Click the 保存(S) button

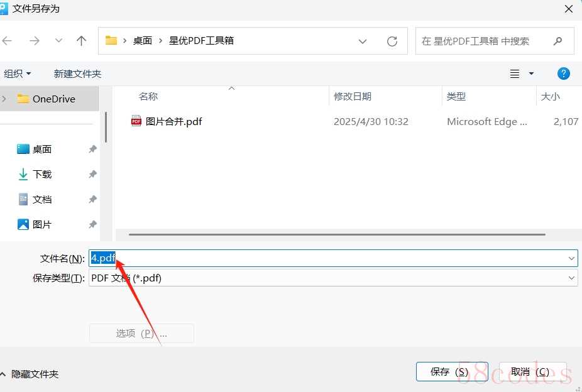(x=452, y=372)
